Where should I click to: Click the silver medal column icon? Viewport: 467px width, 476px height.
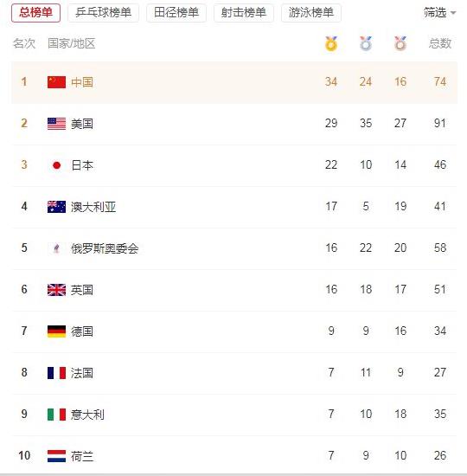(366, 43)
